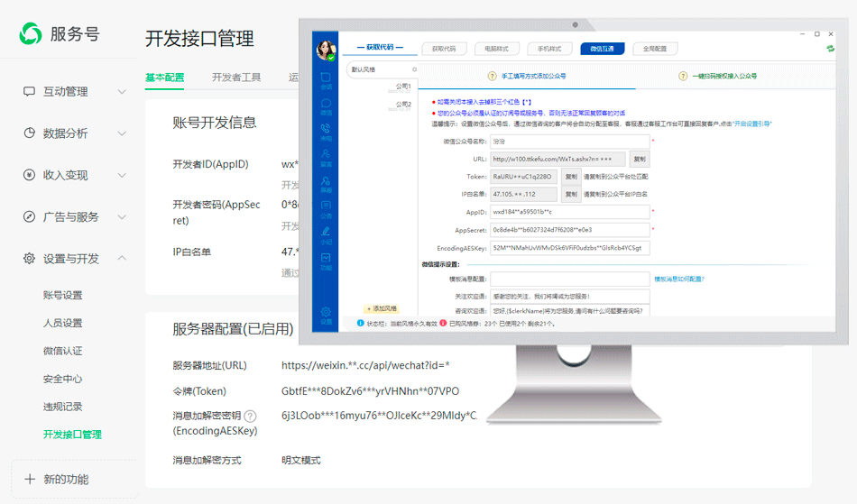Screen dimensions: 857x504
Task: Click the 数据分析 pie chart icon
Action: [29, 133]
